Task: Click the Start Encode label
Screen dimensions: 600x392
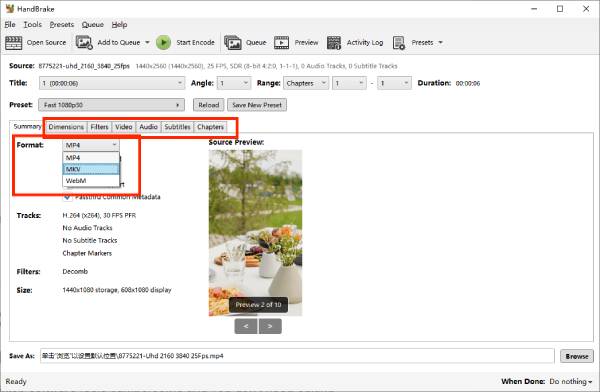Action: pos(195,42)
